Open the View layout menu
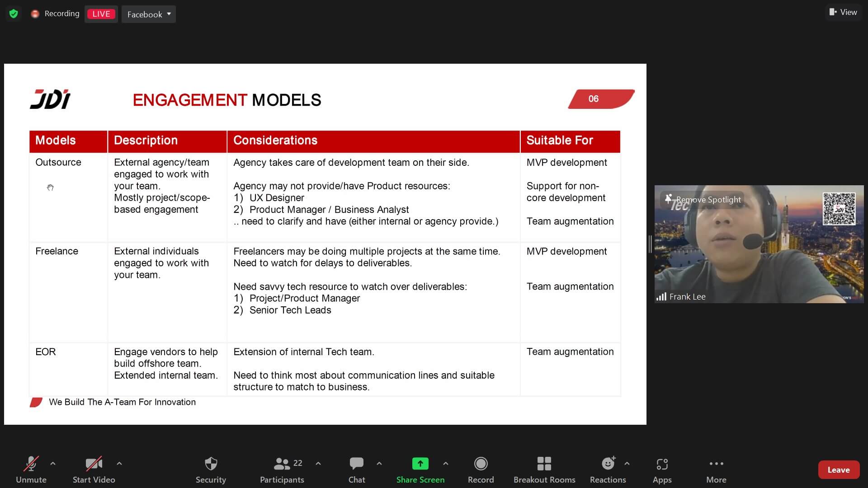The width and height of the screenshot is (868, 488). coord(843,12)
